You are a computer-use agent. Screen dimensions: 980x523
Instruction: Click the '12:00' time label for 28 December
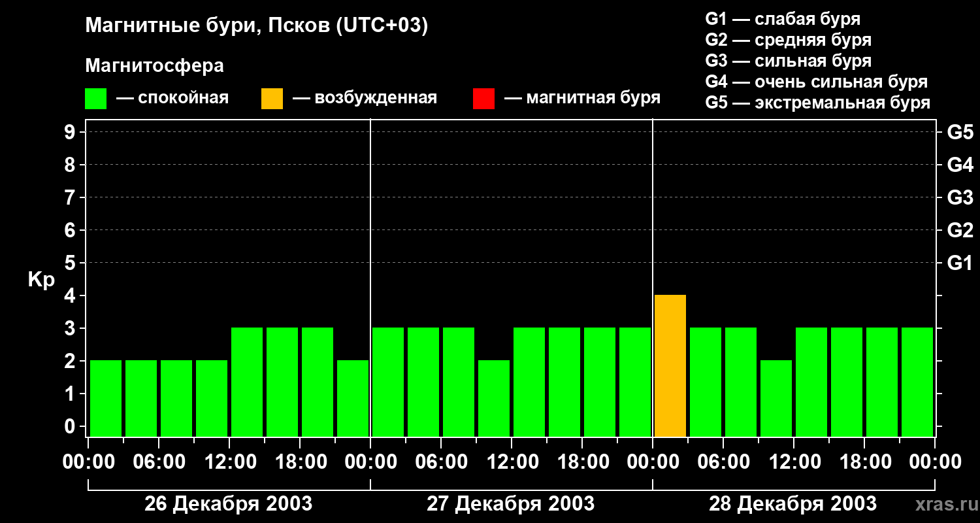point(794,462)
